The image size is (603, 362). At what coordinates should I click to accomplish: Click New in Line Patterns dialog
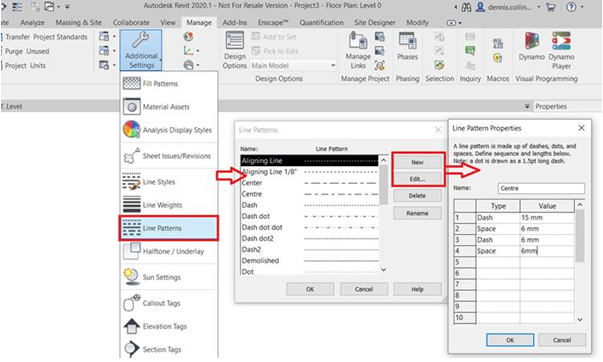pos(417,162)
